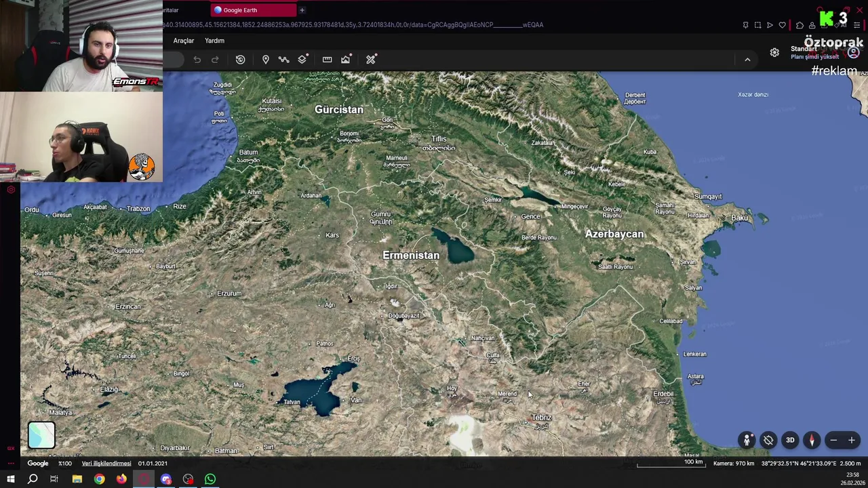Click Opera GX sidebar three-dots icon
The image size is (868, 488).
point(11,463)
